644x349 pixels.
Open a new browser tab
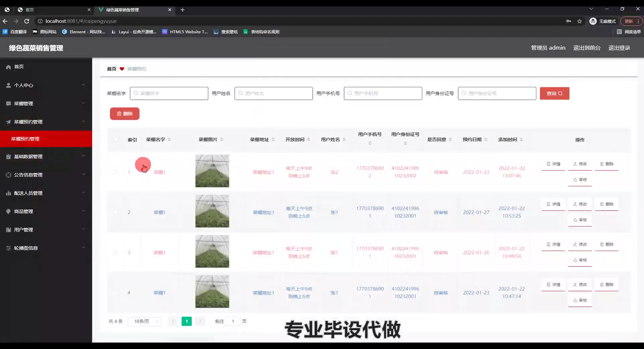pyautogui.click(x=182, y=10)
